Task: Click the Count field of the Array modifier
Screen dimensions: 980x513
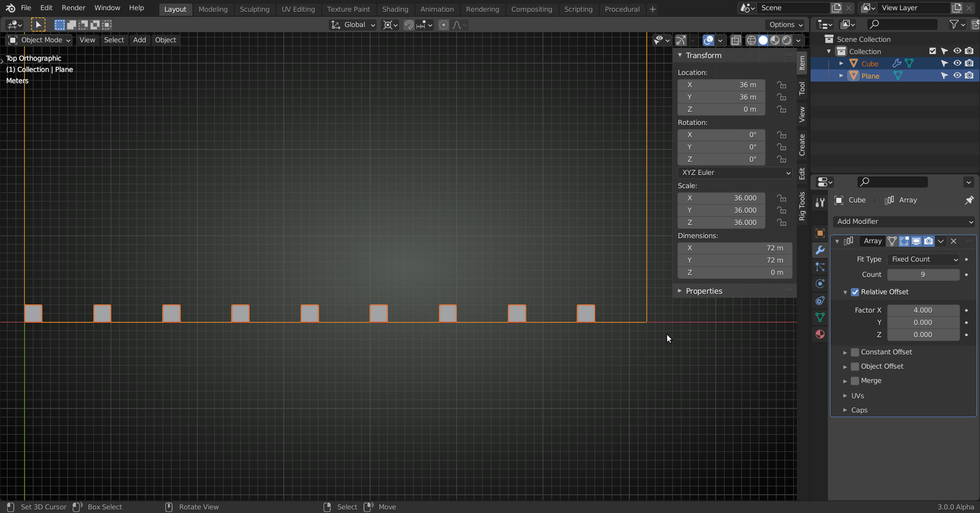Action: [x=922, y=274]
